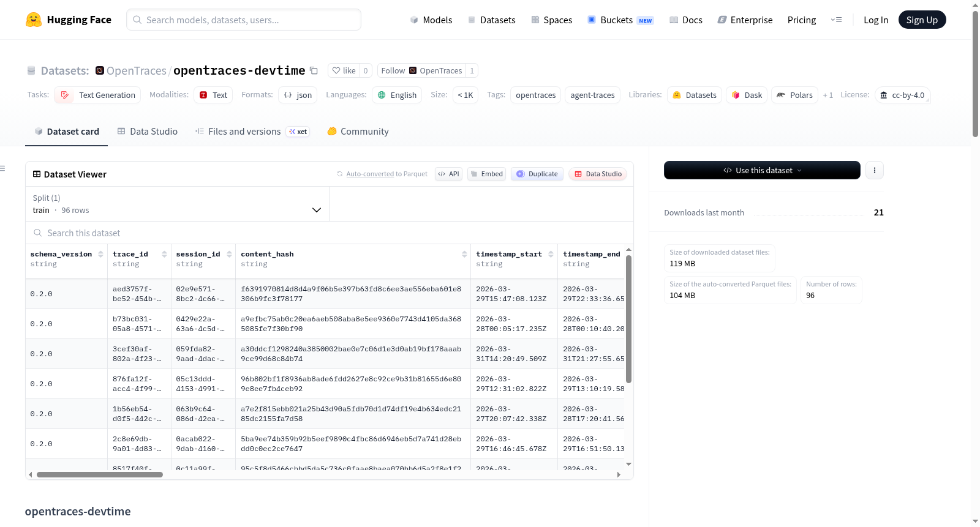Click the agent-traces tag

[x=592, y=95]
